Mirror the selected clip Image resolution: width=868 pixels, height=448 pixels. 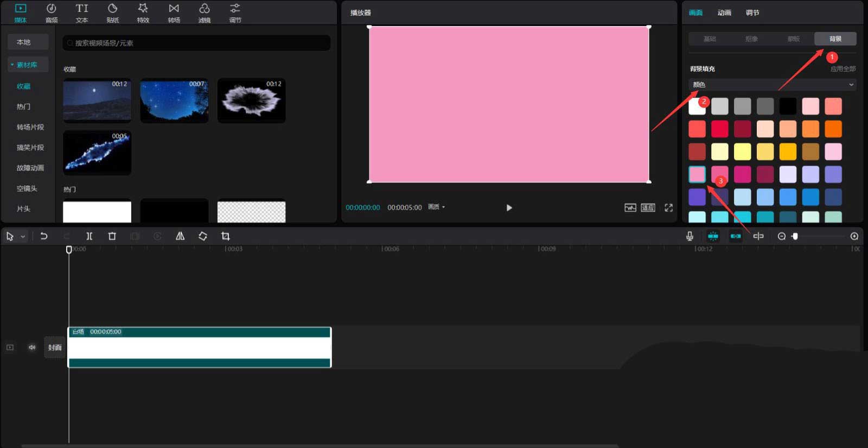180,236
